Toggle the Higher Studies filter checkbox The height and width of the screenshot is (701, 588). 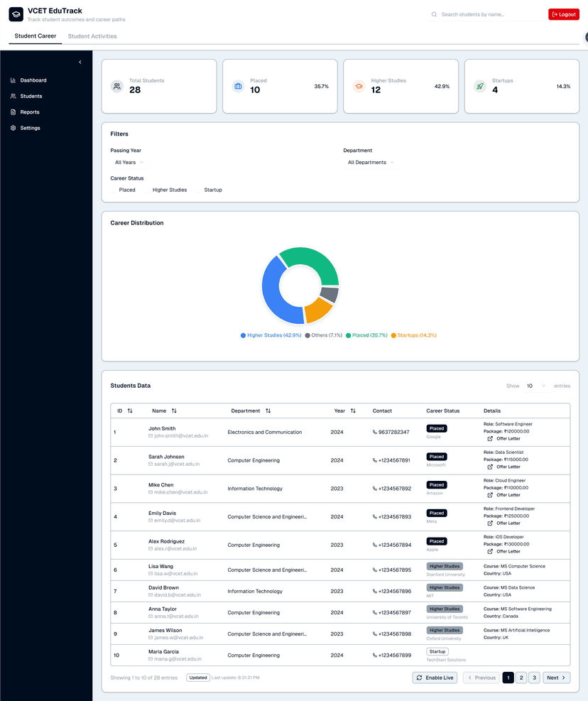pyautogui.click(x=148, y=190)
